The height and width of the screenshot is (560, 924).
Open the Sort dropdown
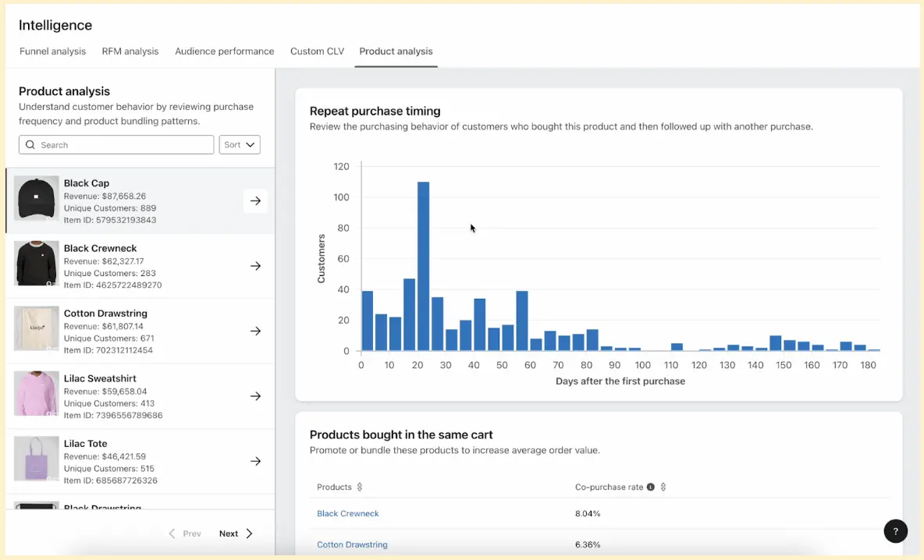[240, 145]
